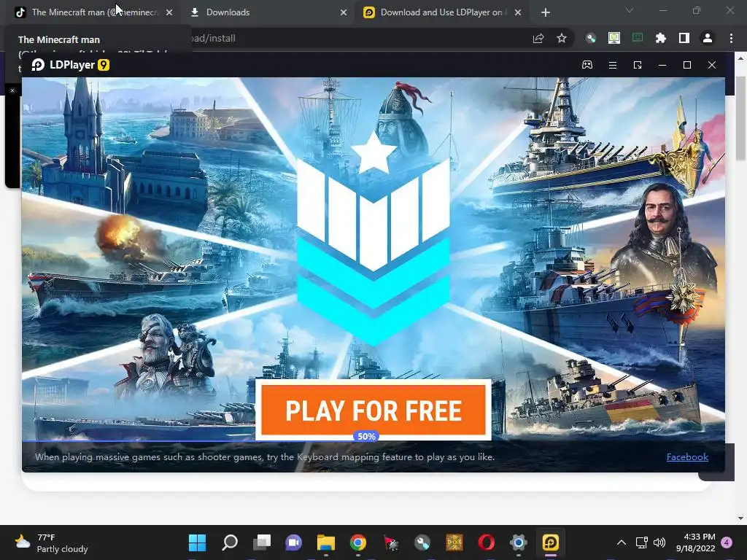
Task: Toggle the Chrome side panel
Action: pos(684,38)
